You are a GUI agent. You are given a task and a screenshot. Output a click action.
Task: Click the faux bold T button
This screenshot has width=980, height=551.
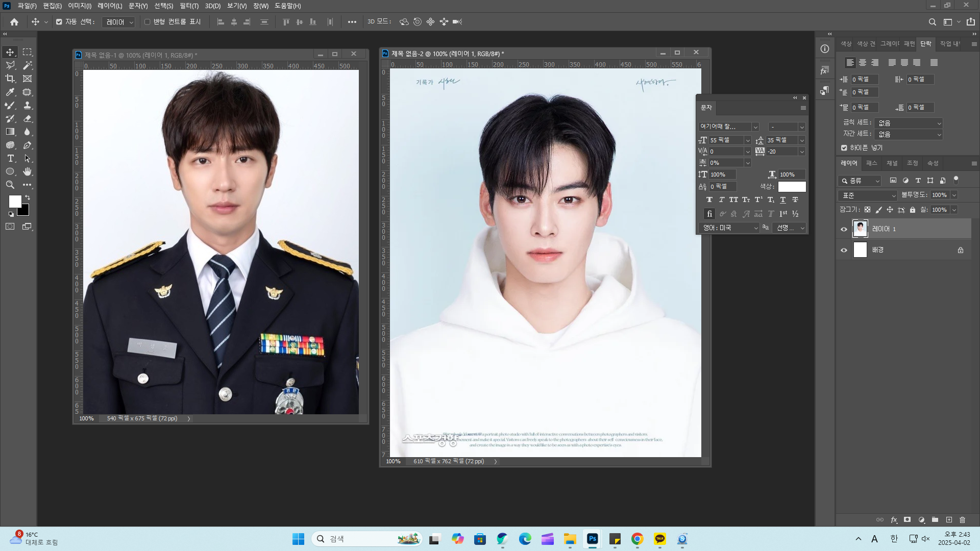coord(709,200)
